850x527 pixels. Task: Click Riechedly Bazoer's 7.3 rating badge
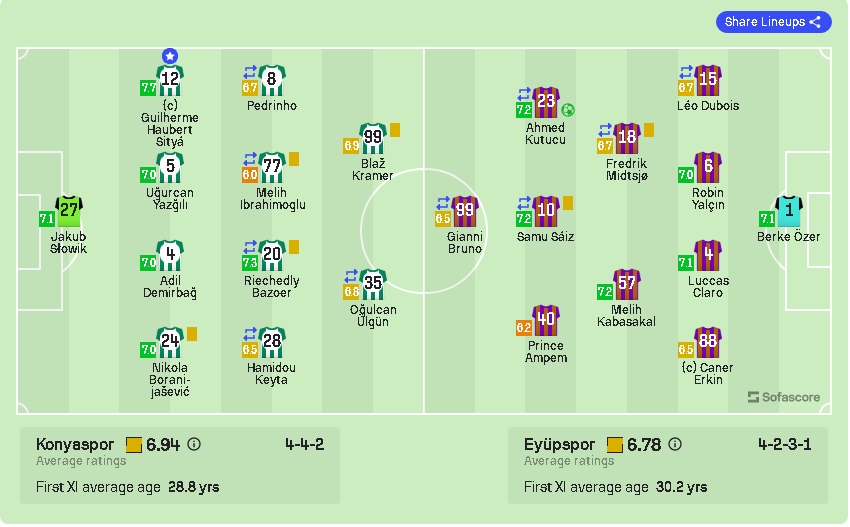pos(250,263)
